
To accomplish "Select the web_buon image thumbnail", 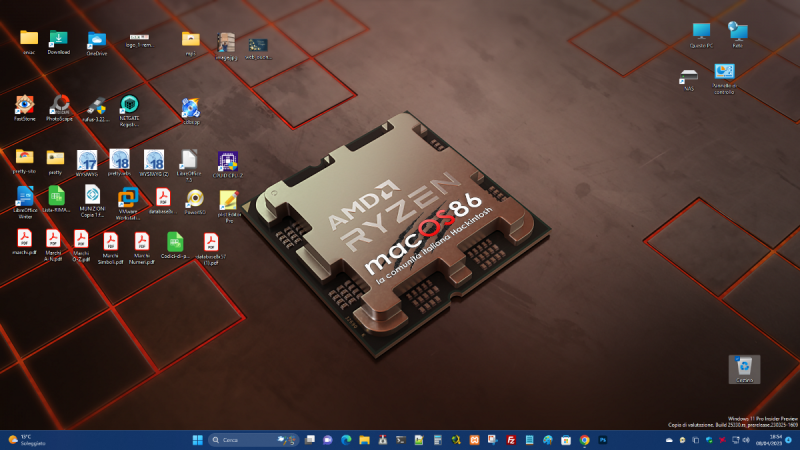I will coord(258,49).
